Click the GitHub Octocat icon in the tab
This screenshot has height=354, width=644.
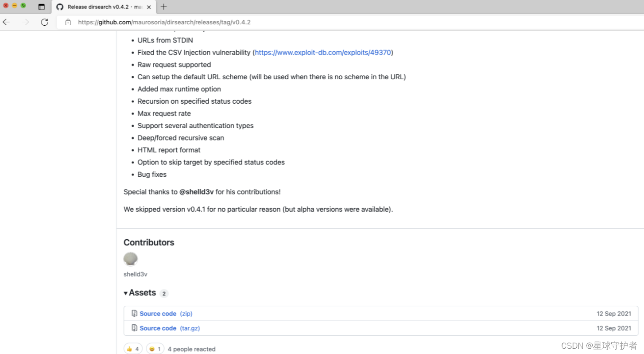point(60,7)
